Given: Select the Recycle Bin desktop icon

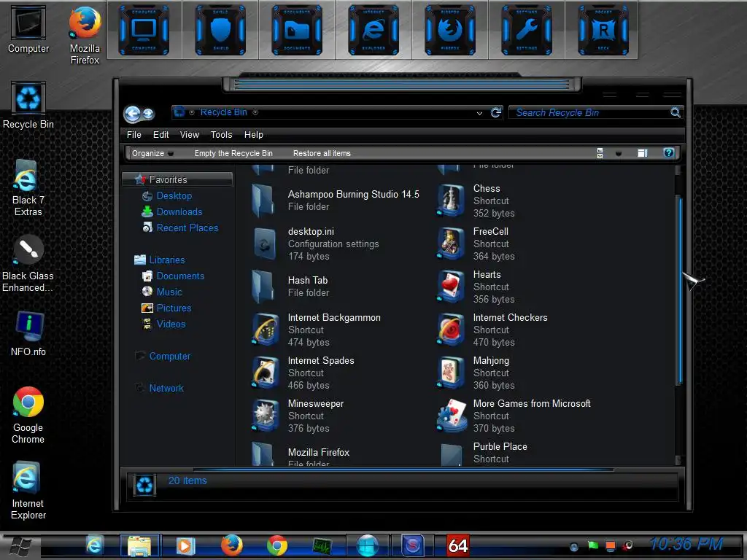Looking at the screenshot, I should point(28,105).
